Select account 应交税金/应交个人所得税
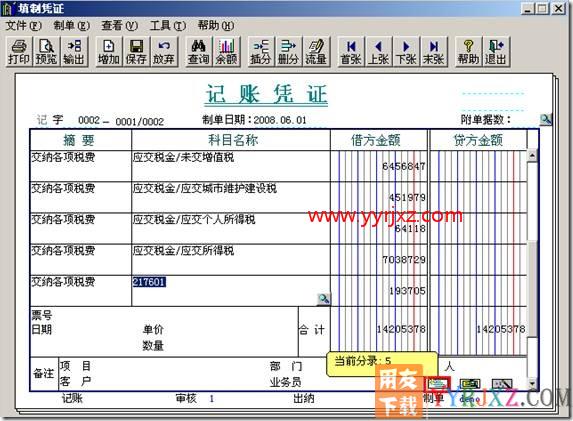 pyautogui.click(x=194, y=220)
